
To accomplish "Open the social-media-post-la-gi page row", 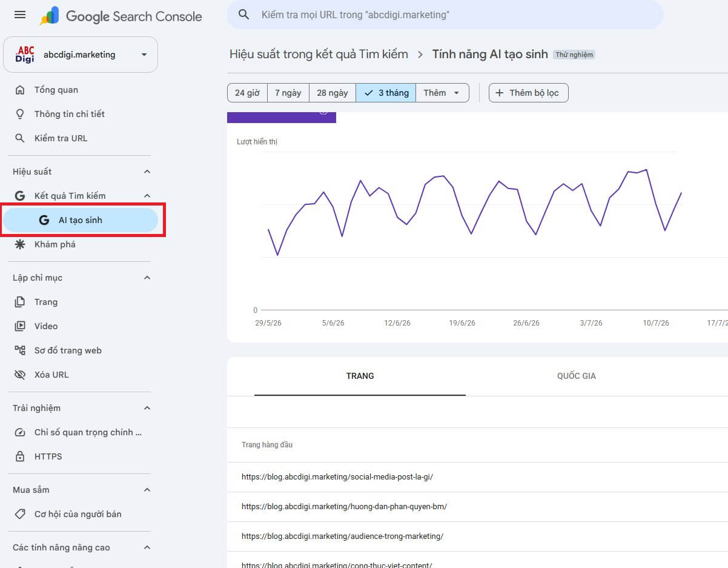I will [x=477, y=477].
